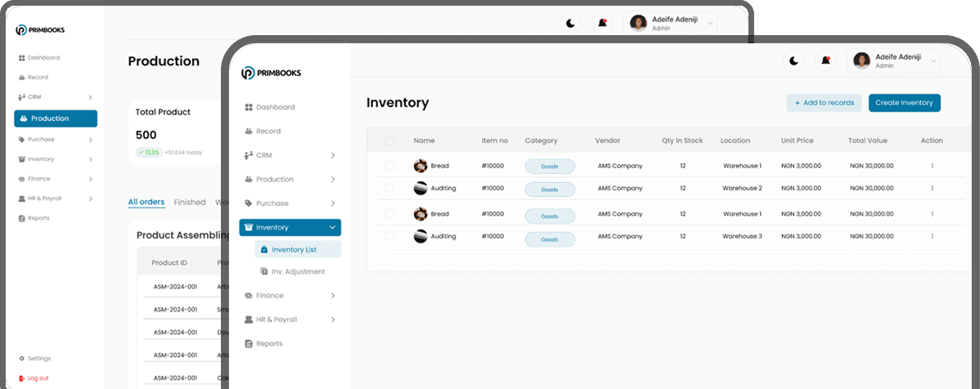The image size is (980, 389).
Task: Click the Inv. Adjustment icon
Action: click(263, 271)
